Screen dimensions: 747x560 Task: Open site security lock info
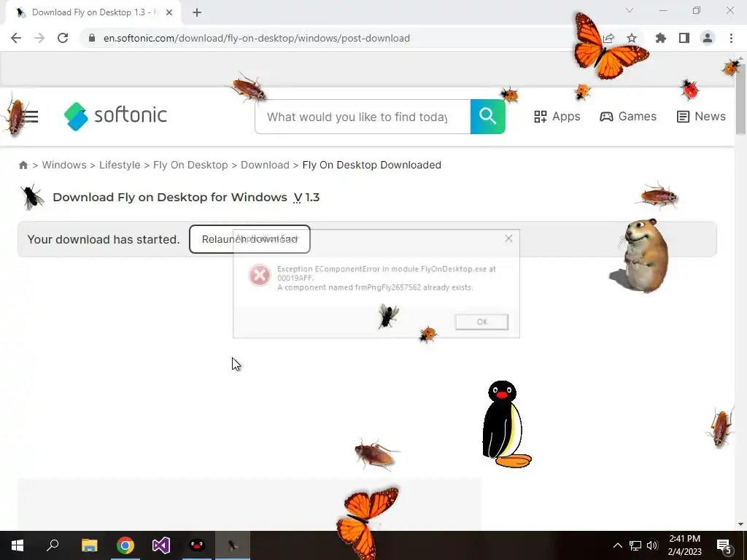[x=92, y=38]
